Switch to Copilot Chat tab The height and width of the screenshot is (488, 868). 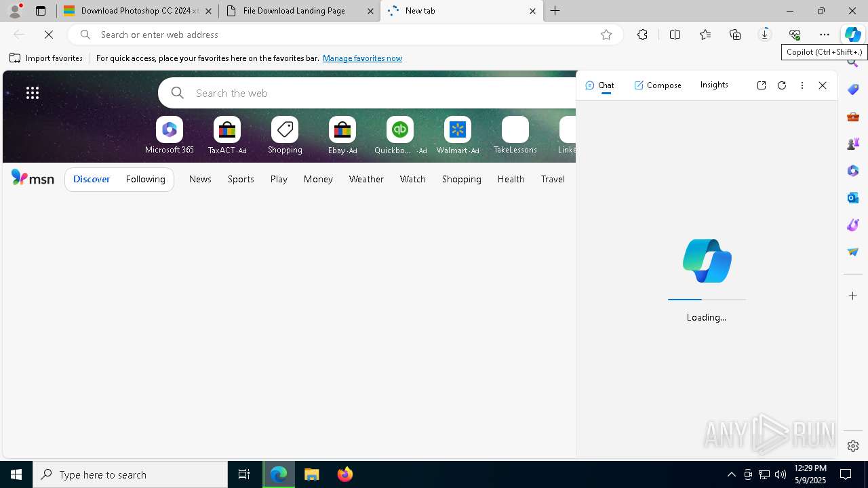point(599,85)
